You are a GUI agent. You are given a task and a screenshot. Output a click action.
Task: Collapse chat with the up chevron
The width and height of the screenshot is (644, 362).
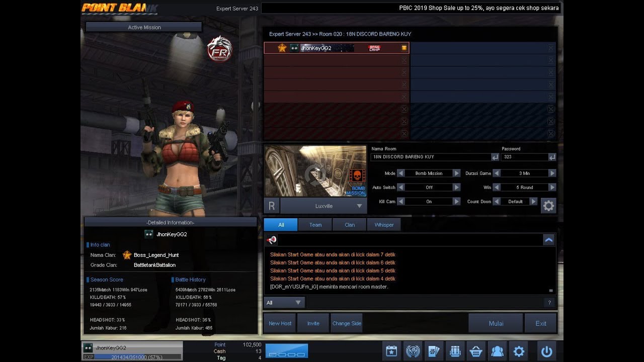coord(549,240)
